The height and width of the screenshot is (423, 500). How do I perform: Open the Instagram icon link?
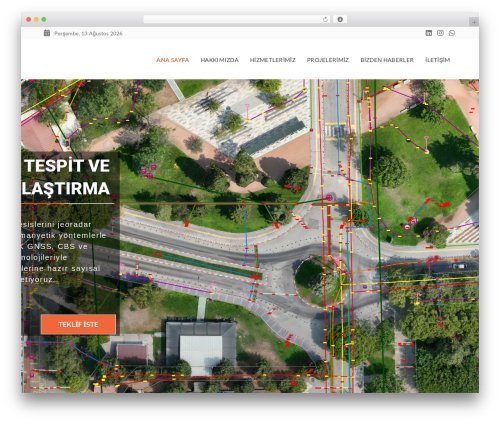[440, 33]
